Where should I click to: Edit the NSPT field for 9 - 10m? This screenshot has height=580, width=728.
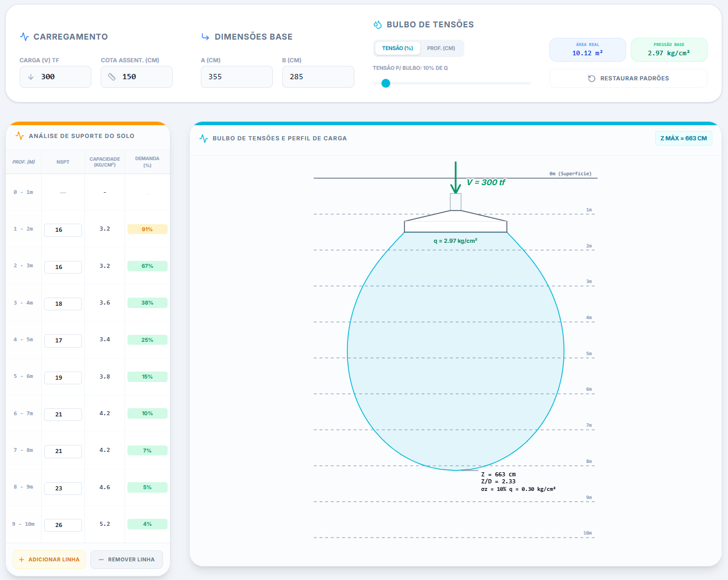point(63,525)
